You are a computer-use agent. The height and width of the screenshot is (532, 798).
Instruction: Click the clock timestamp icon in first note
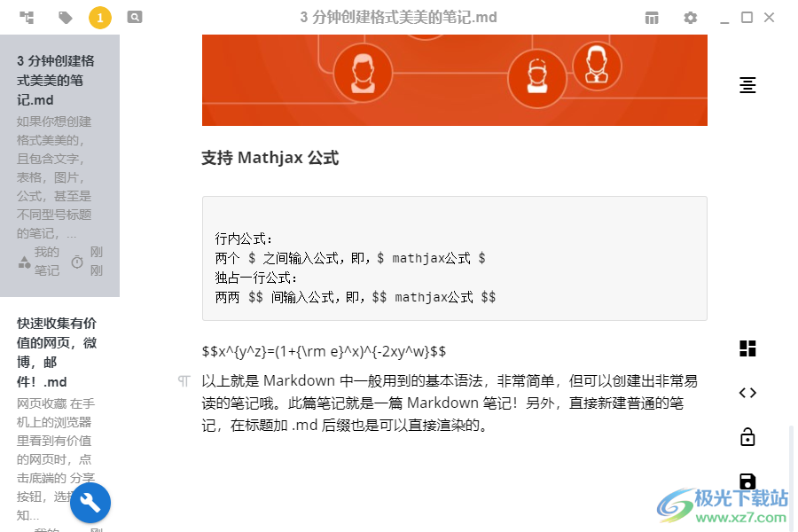[77, 262]
